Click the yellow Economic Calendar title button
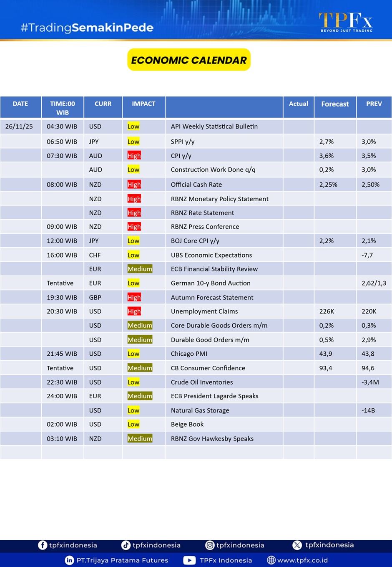Screen dimensions: 392x567 tap(188, 60)
